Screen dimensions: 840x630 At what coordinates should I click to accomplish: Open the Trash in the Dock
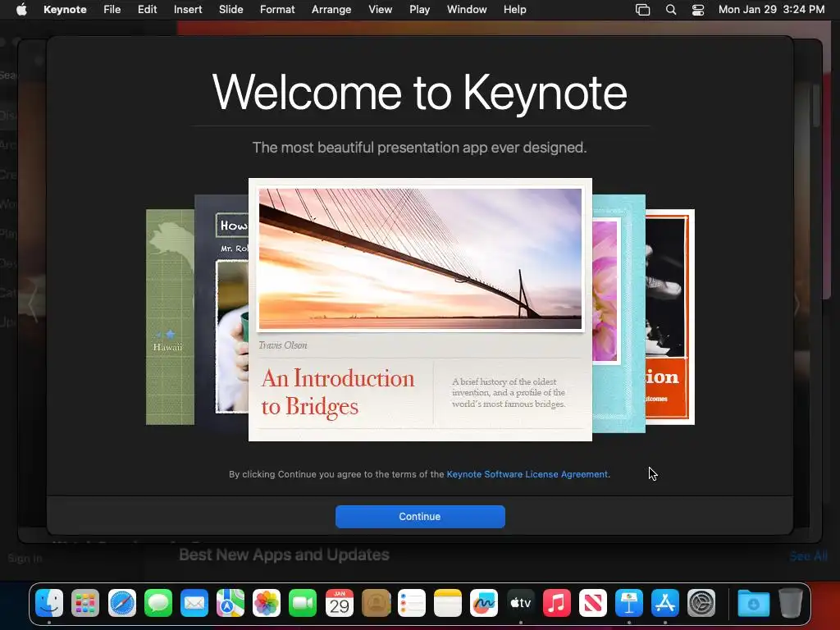coord(790,603)
